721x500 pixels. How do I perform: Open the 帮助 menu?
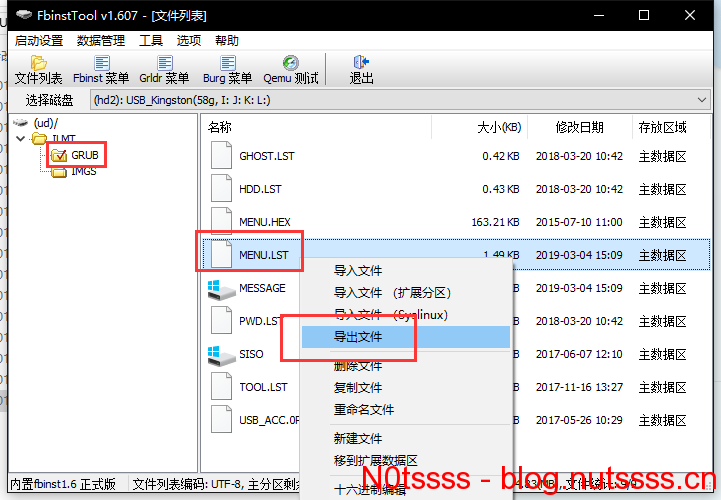227,40
